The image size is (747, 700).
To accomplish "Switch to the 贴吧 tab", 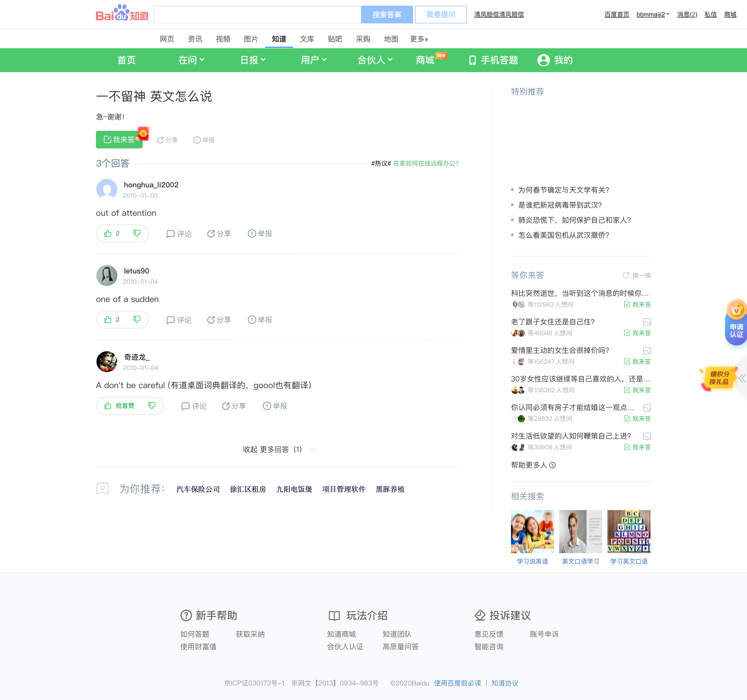I will pos(334,39).
